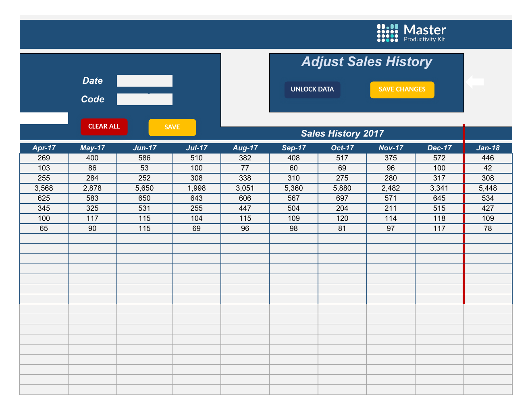The width and height of the screenshot is (532, 411).
Task: Click the Sales History 2017 heading
Action: coord(343,133)
